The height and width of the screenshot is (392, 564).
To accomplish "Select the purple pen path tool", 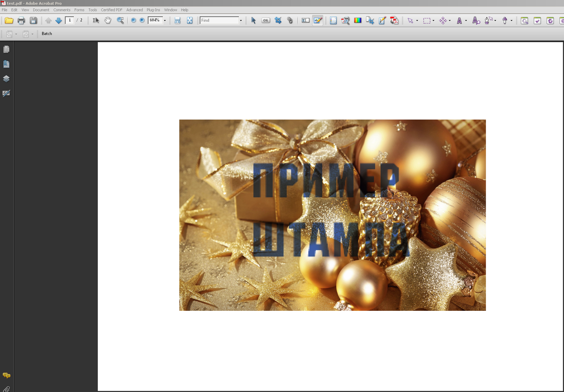I will coord(488,20).
